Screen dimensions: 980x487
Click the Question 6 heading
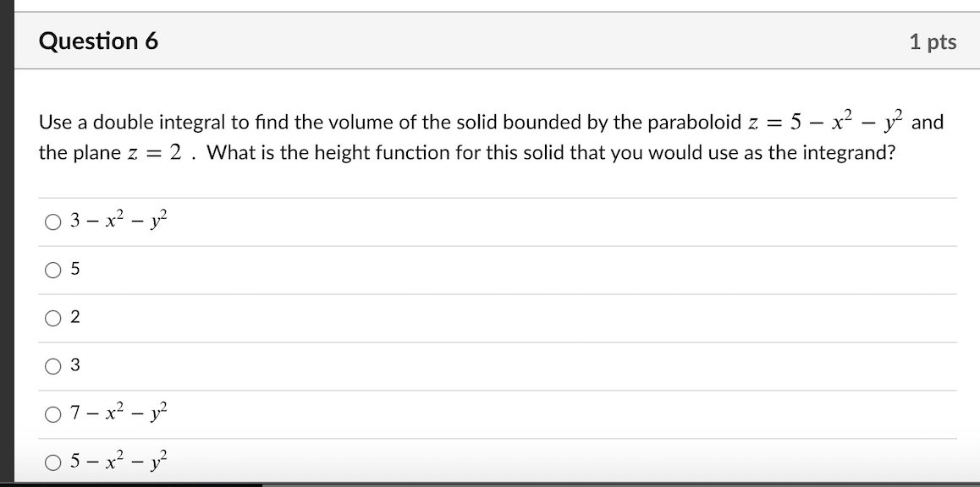[x=102, y=40]
